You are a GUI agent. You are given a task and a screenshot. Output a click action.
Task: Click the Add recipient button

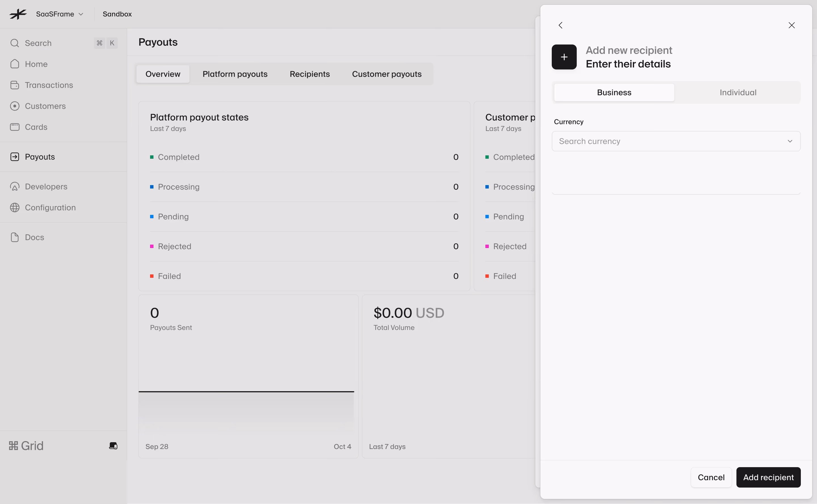pos(768,477)
